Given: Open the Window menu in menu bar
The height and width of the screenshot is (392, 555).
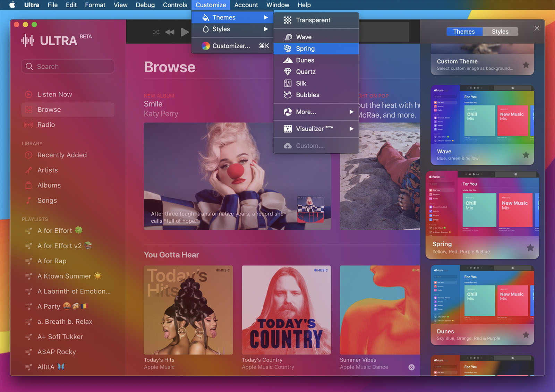Looking at the screenshot, I should (277, 5).
